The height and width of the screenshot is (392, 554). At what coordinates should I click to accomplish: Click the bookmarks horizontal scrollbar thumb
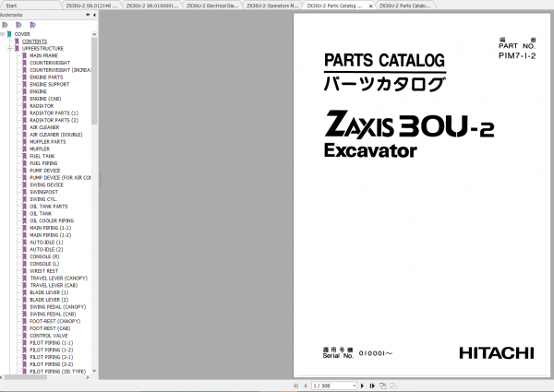click(x=26, y=377)
